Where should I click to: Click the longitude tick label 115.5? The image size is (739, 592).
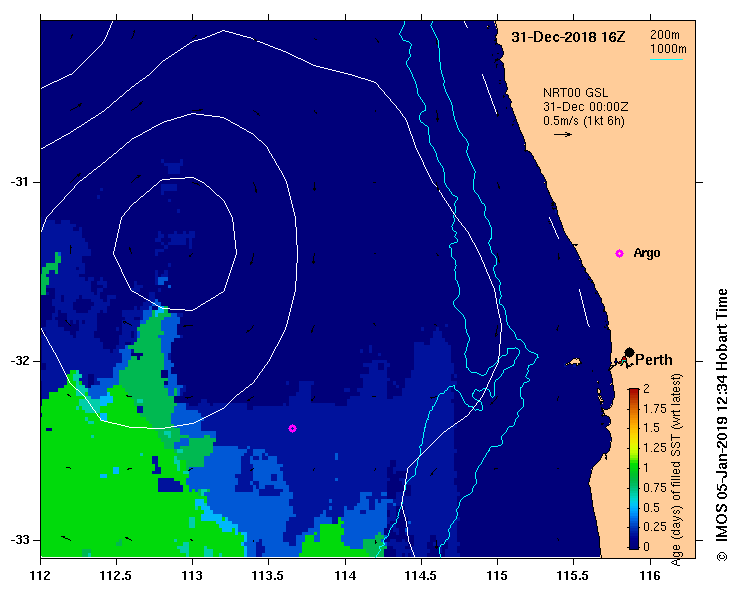click(x=573, y=576)
